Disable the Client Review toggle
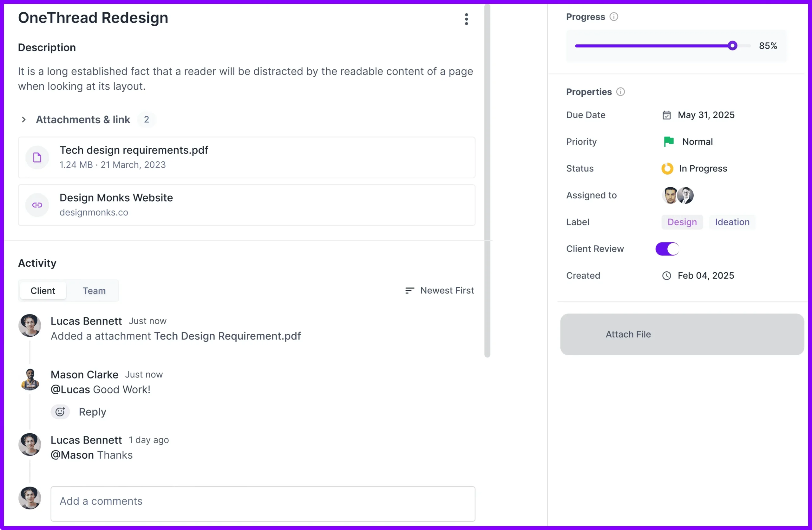 pos(667,249)
